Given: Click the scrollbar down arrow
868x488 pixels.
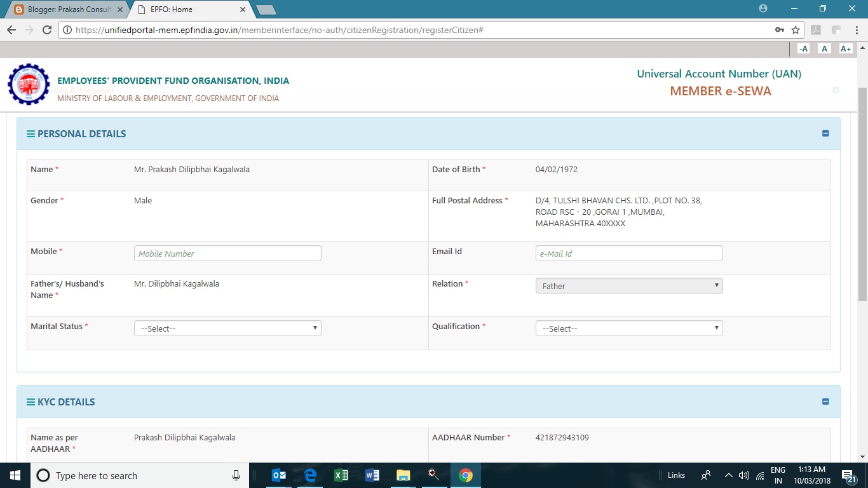Looking at the screenshot, I should (862, 457).
